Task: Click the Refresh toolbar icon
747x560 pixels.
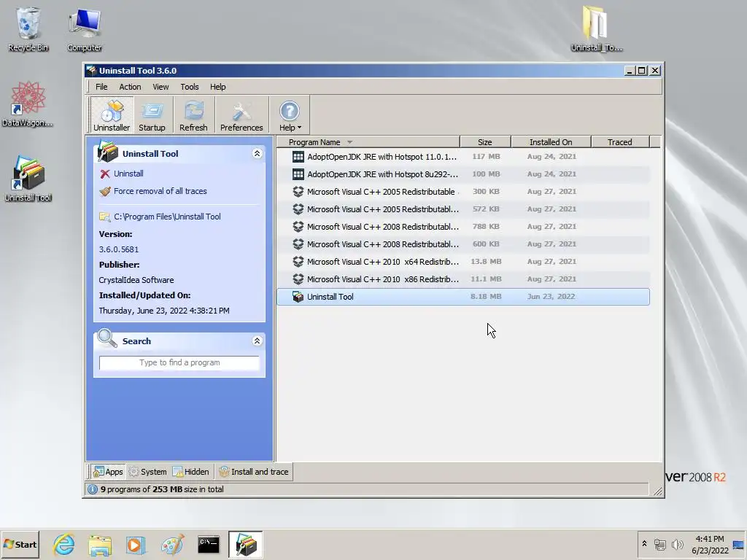Action: point(193,114)
